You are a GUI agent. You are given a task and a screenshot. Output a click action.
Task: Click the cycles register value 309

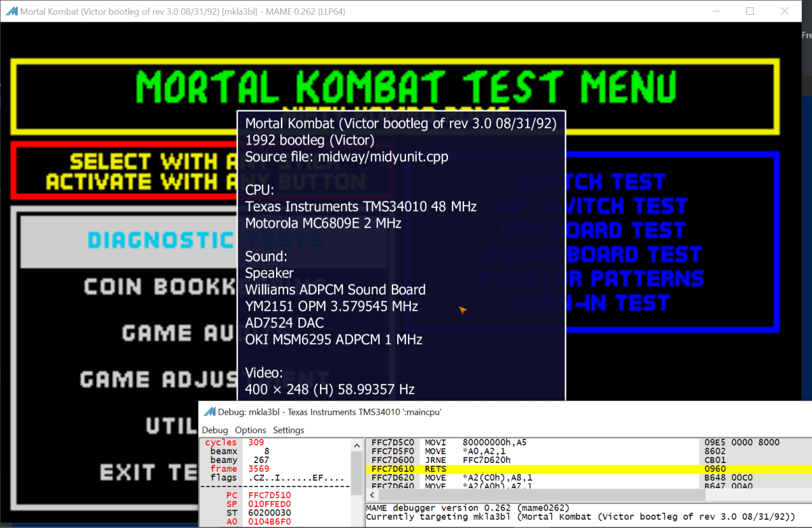[x=256, y=443]
